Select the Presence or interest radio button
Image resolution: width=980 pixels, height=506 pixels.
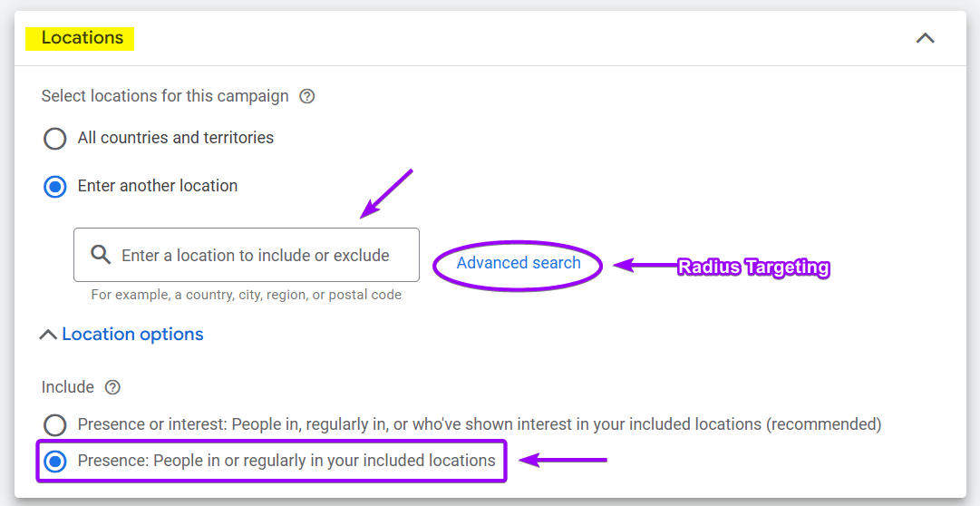[x=55, y=424]
